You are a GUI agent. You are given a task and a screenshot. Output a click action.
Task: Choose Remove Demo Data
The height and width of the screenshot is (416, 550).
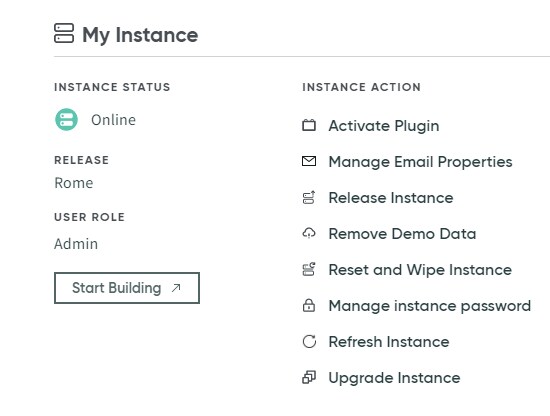tap(402, 234)
